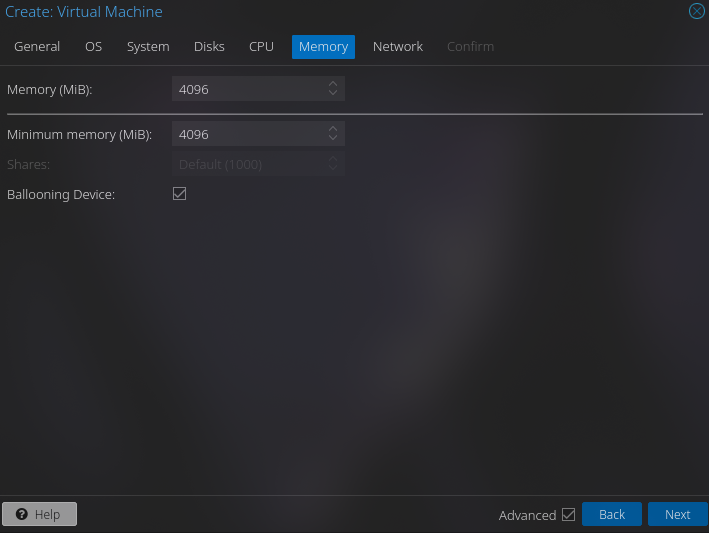The height and width of the screenshot is (533, 709).
Task: Decrease Minimum memory with down arrow
Action: (x=333, y=139)
